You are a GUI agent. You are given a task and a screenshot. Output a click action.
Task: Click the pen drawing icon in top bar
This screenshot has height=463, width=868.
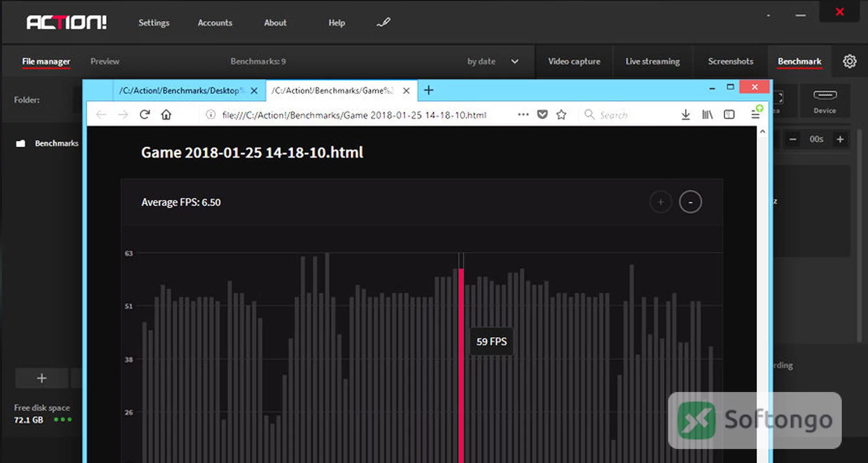point(383,22)
